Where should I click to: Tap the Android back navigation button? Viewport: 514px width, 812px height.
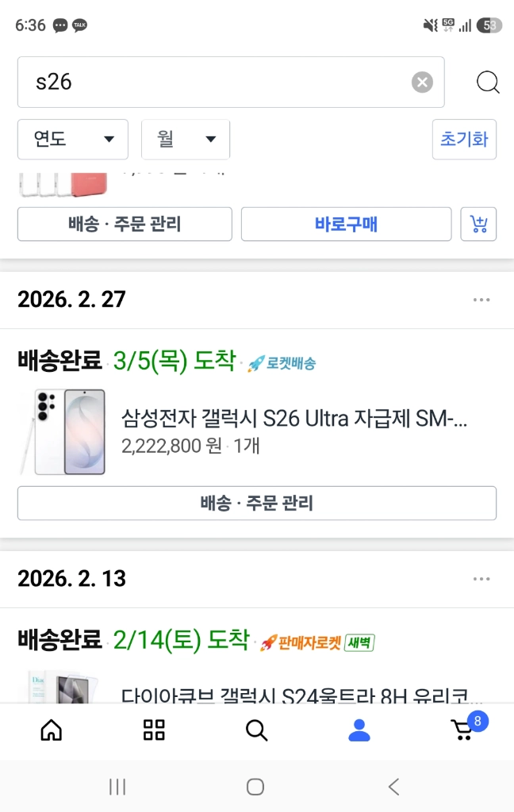(393, 787)
